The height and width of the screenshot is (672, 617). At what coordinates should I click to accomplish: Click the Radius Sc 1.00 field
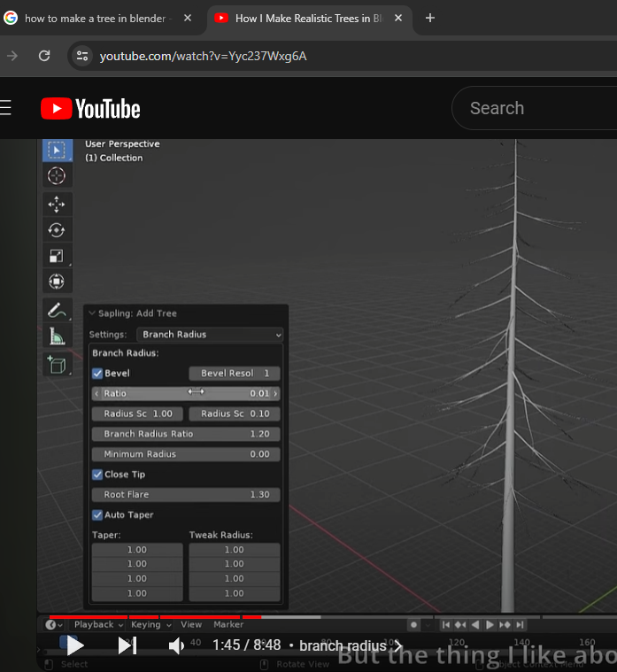pyautogui.click(x=137, y=413)
